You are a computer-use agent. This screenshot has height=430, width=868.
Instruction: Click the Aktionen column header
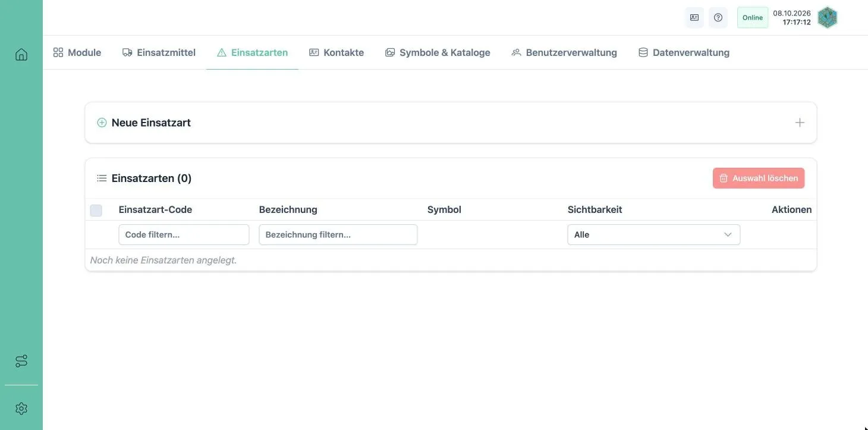pos(792,209)
